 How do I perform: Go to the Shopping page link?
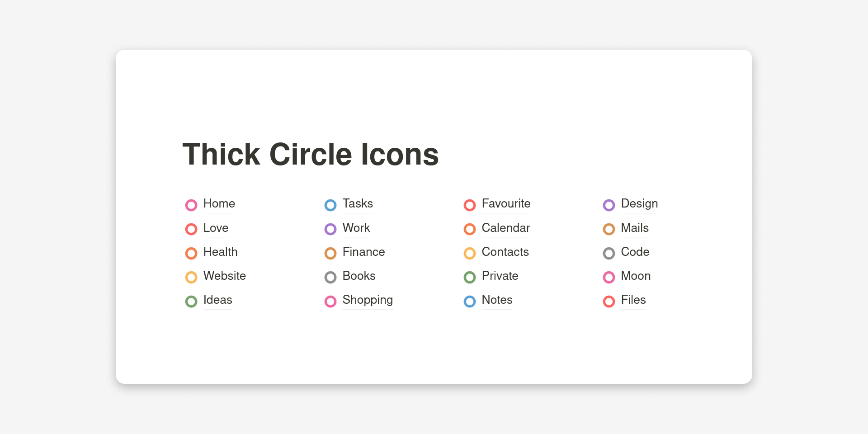[368, 300]
